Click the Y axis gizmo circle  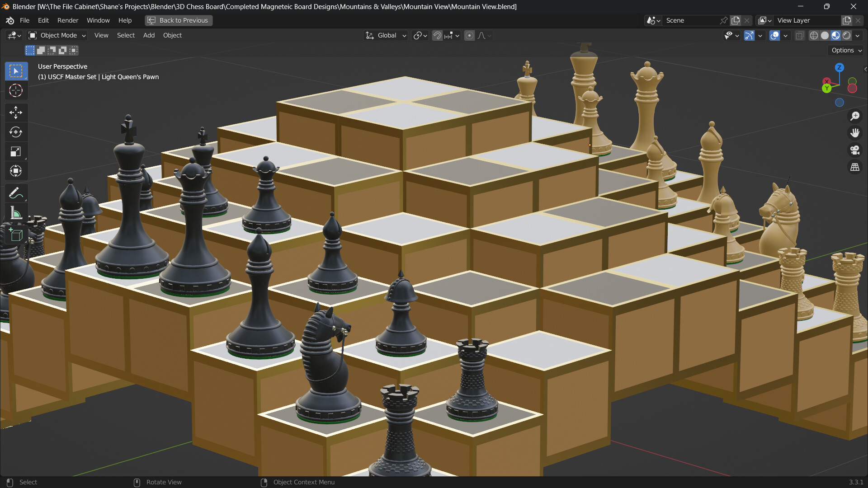(827, 88)
